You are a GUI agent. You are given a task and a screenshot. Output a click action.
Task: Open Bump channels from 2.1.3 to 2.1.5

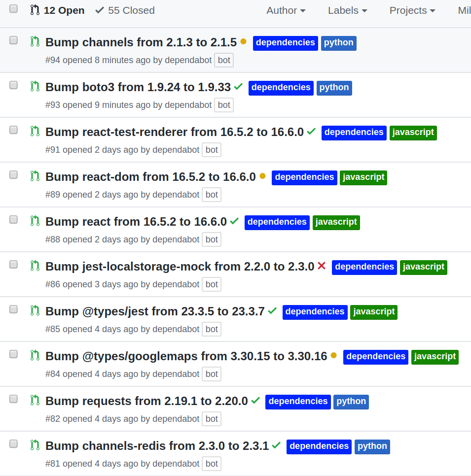(x=141, y=42)
